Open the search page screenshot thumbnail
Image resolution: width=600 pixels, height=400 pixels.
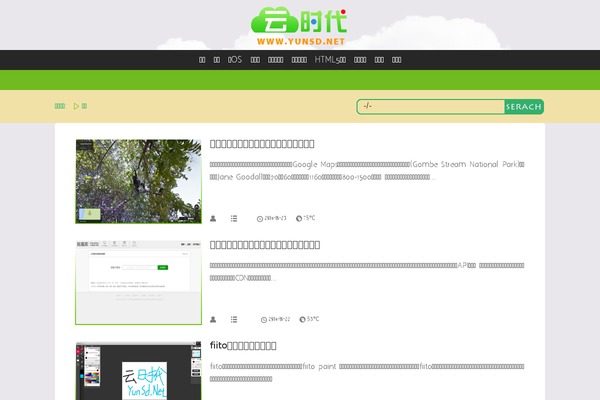(139, 282)
